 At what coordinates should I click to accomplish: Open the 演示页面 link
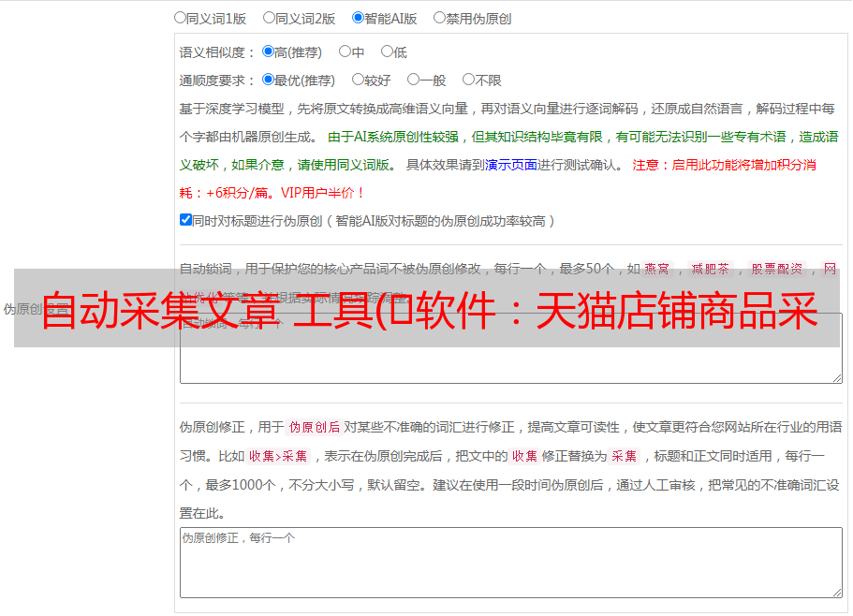click(510, 165)
